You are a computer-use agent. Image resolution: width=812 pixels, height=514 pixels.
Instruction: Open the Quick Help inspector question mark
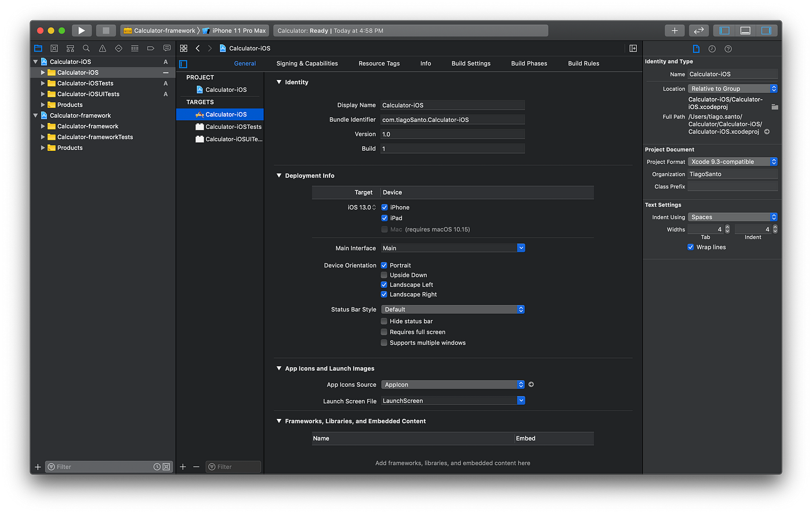click(728, 48)
